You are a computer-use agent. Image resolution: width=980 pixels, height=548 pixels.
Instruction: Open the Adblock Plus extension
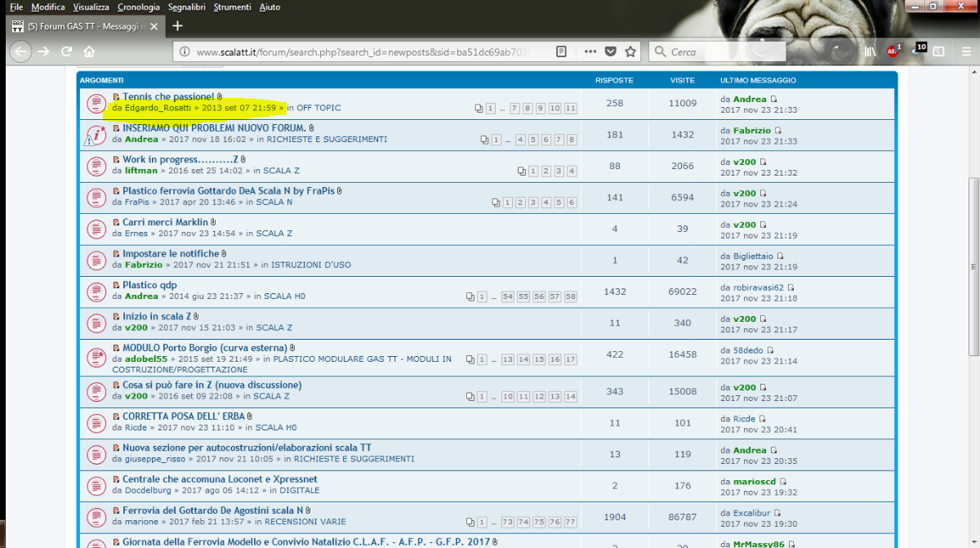893,51
